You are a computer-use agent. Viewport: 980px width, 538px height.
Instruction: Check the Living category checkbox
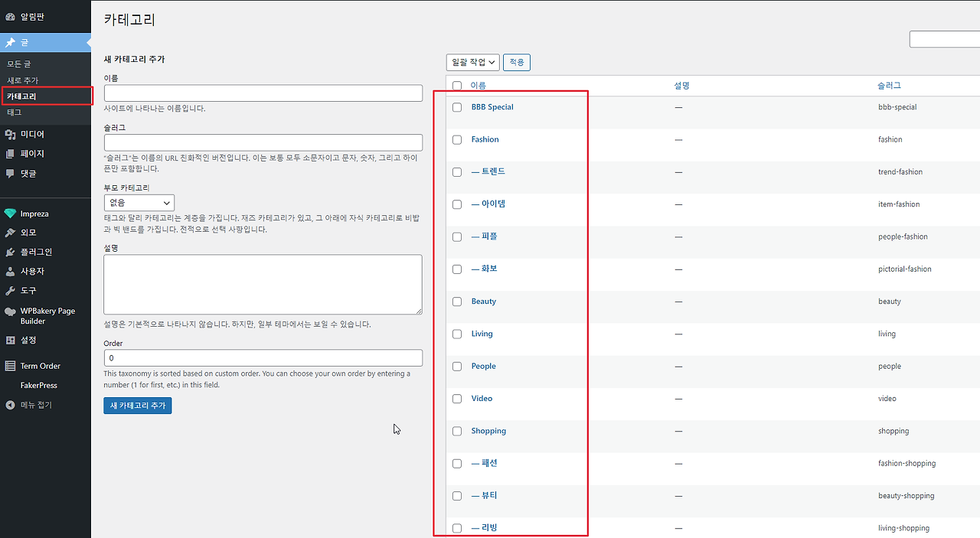[457, 334]
